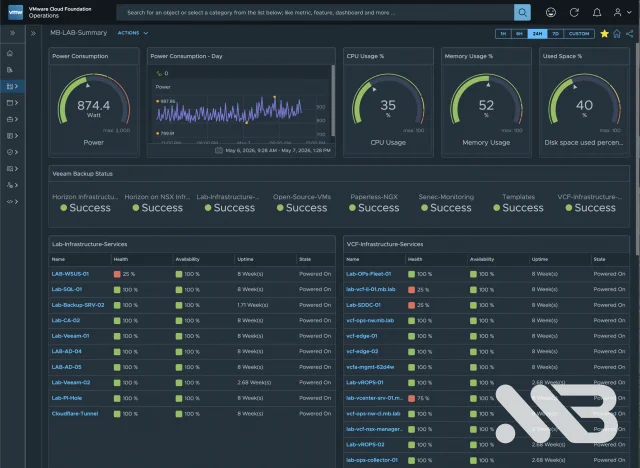Select the 24H time range

click(537, 33)
